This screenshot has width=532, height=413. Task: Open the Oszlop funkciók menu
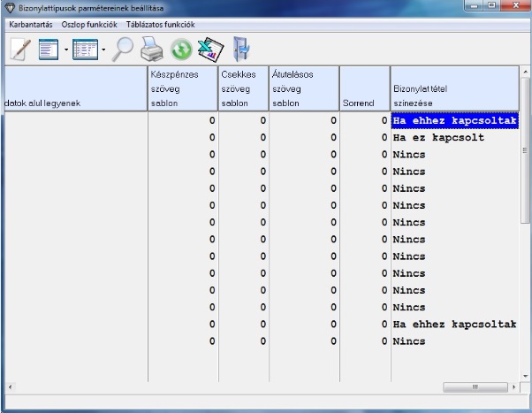(88, 25)
